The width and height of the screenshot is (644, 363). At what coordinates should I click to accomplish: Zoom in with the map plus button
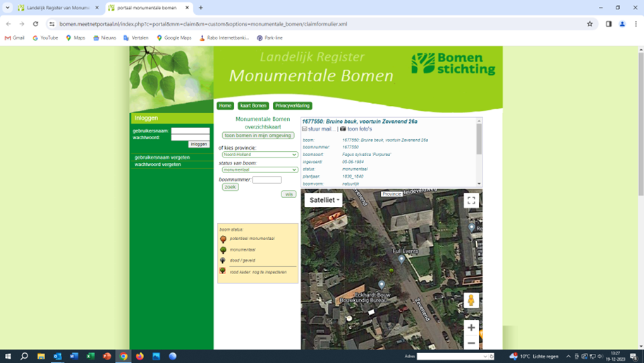[471, 328]
